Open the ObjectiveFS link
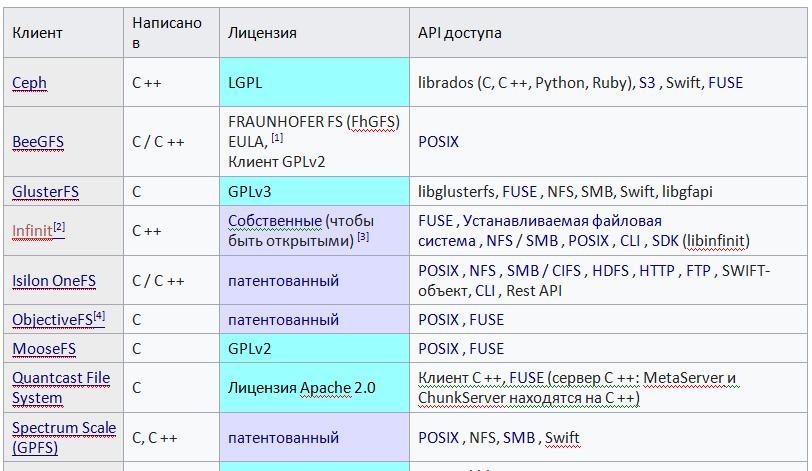Viewport: 812px width, 471px height. point(52,320)
